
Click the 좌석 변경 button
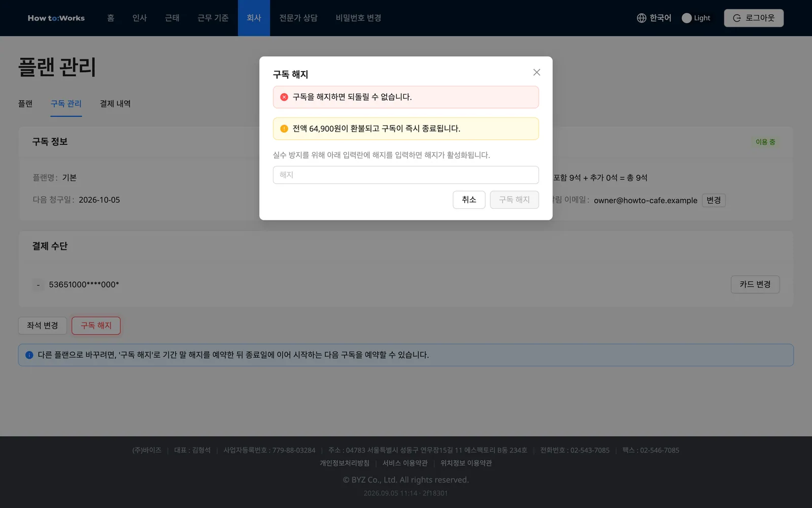click(x=43, y=326)
